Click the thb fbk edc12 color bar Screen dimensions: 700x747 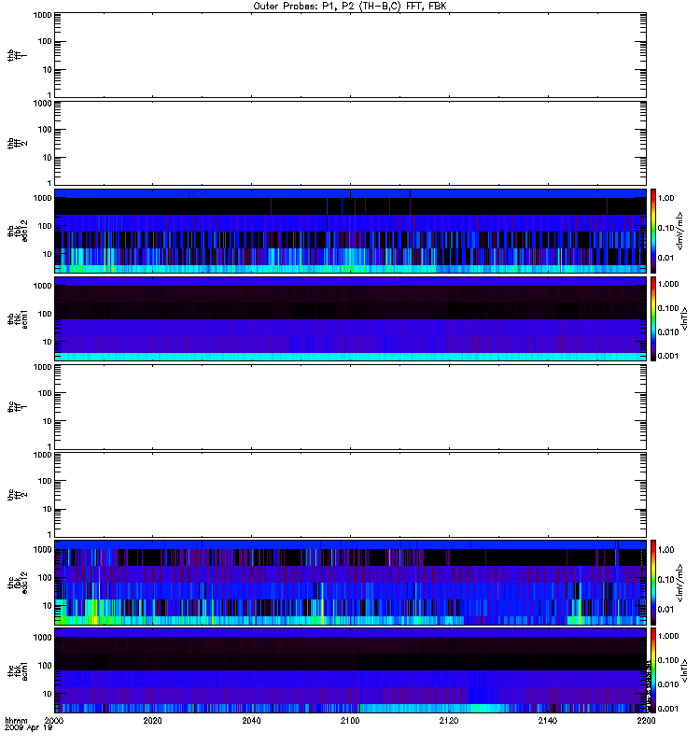[x=653, y=231]
